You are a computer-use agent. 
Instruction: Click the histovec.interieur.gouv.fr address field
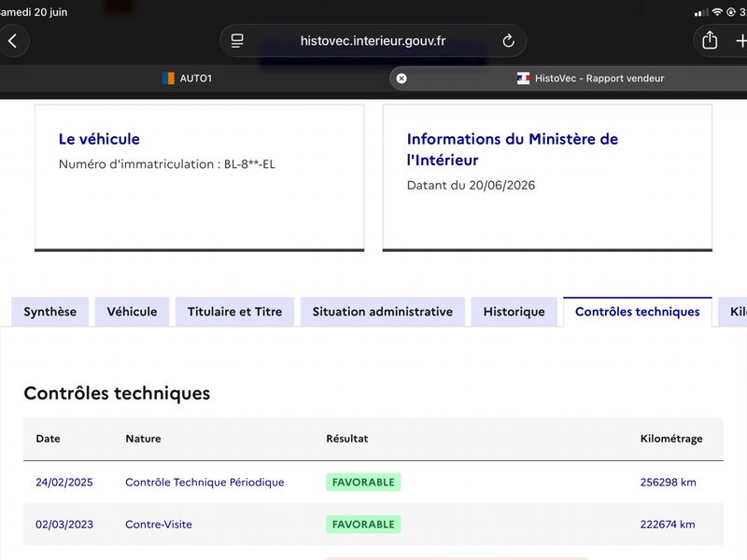pos(373,41)
